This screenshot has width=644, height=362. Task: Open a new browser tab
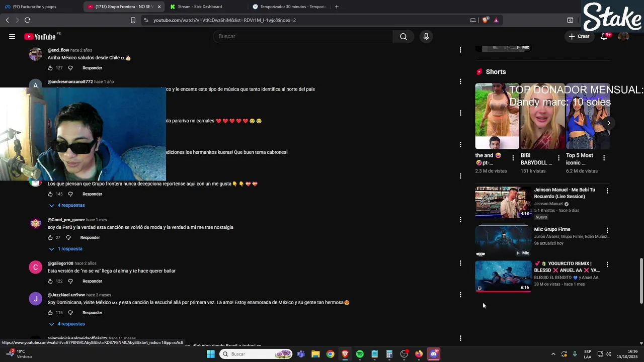click(x=337, y=7)
